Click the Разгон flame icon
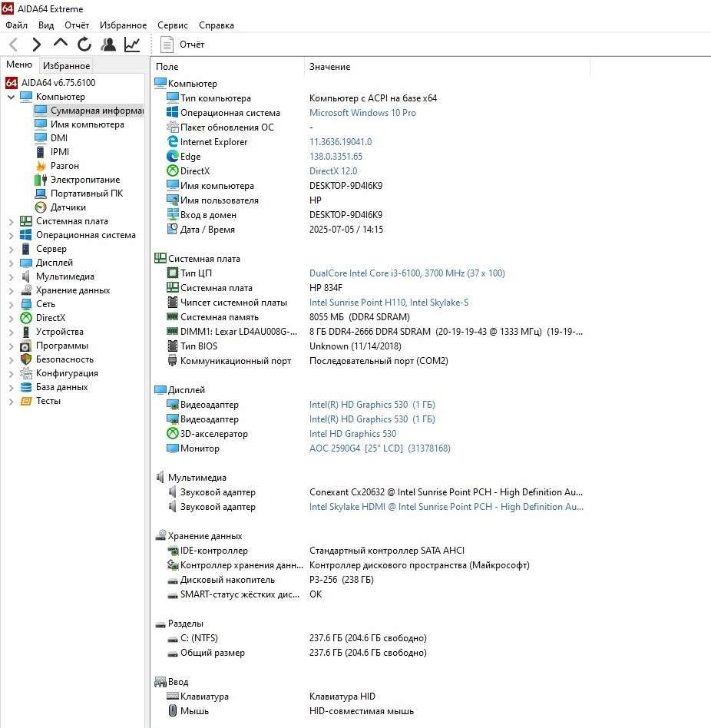 tap(41, 166)
